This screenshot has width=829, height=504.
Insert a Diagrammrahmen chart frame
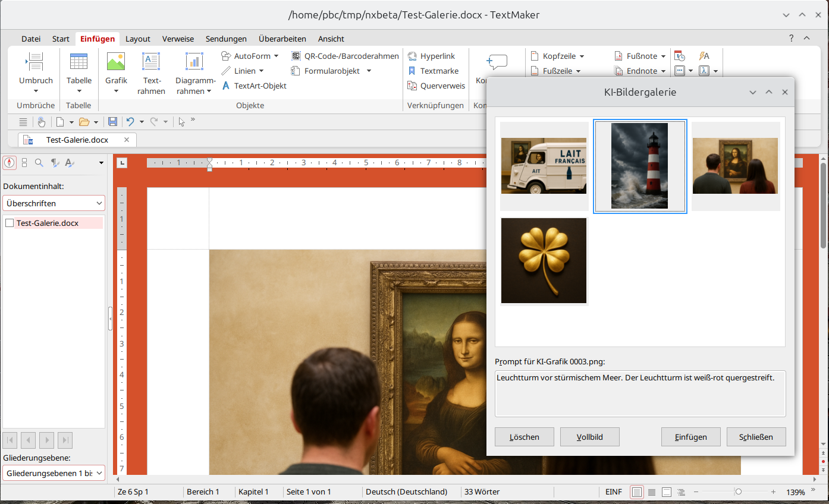[195, 73]
